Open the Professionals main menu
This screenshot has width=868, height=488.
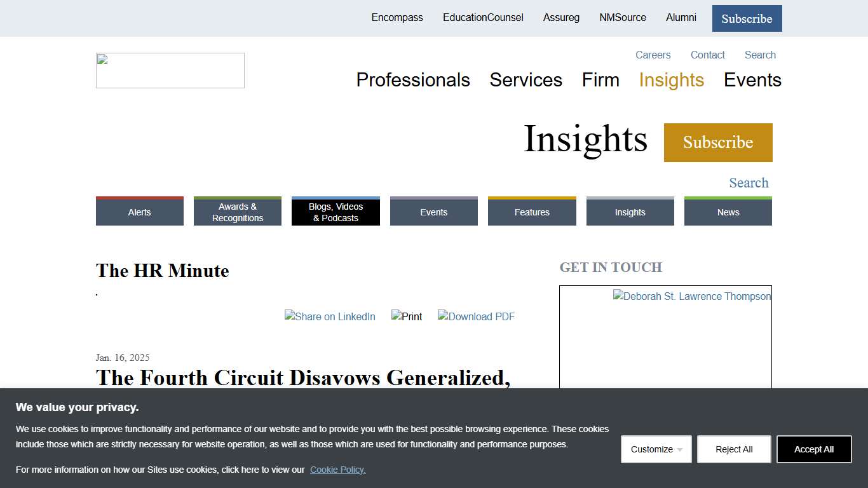coord(413,80)
